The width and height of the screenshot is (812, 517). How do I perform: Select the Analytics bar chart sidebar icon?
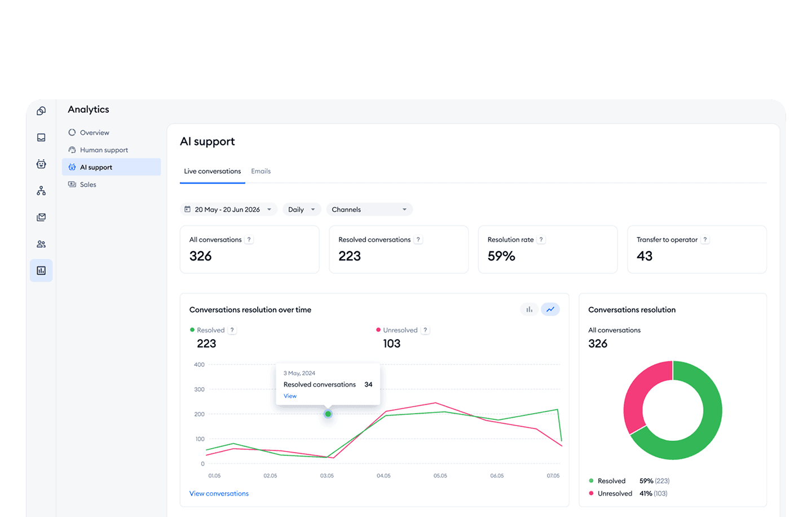tap(41, 270)
